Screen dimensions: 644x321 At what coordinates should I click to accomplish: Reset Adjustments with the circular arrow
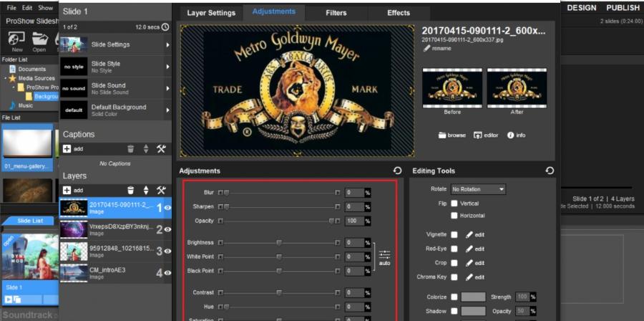[x=397, y=171]
